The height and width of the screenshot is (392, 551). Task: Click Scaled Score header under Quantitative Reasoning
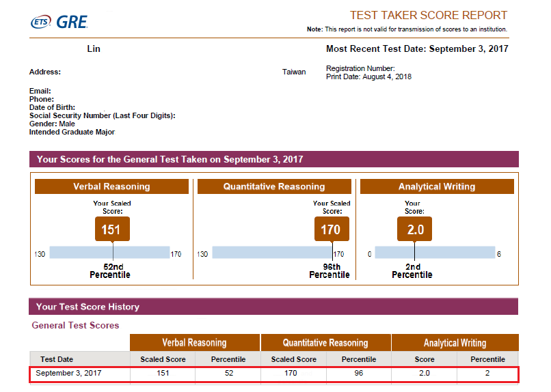click(294, 359)
